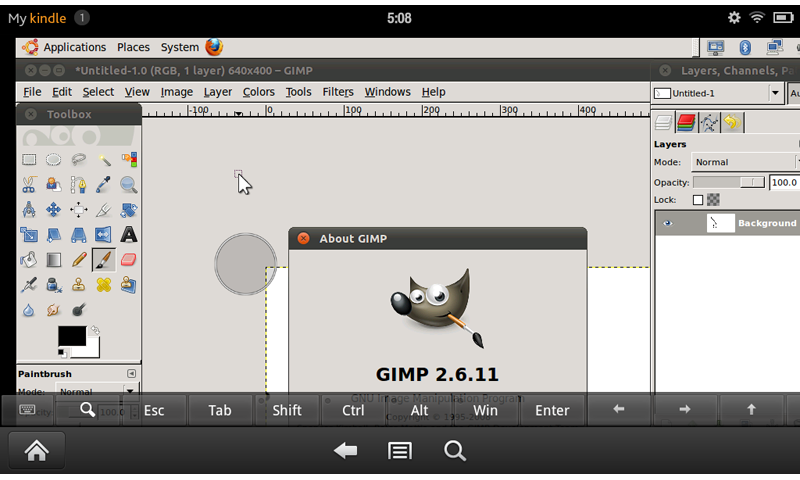Reset colors to black and white
This screenshot has height=480, width=800.
pyautogui.click(x=62, y=352)
